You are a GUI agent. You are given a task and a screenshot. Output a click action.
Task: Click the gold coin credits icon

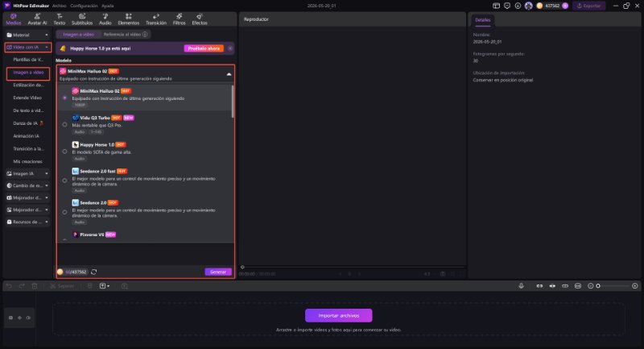point(539,6)
